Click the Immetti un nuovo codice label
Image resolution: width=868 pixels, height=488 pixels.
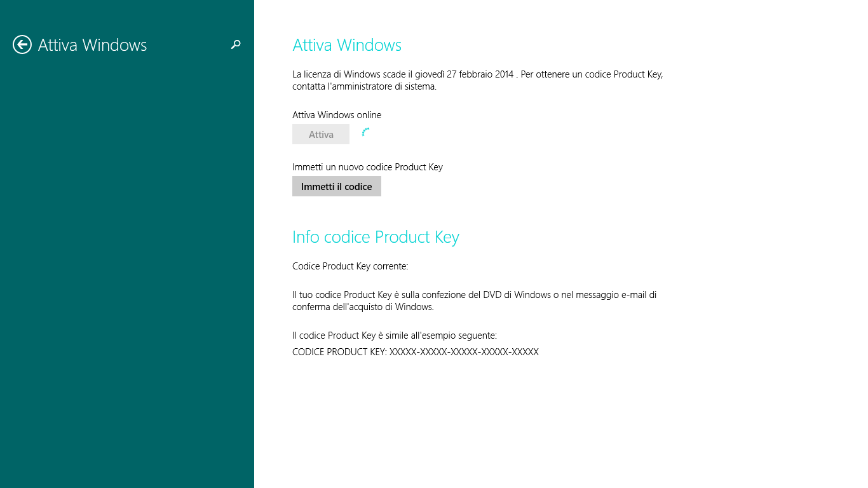[367, 167]
